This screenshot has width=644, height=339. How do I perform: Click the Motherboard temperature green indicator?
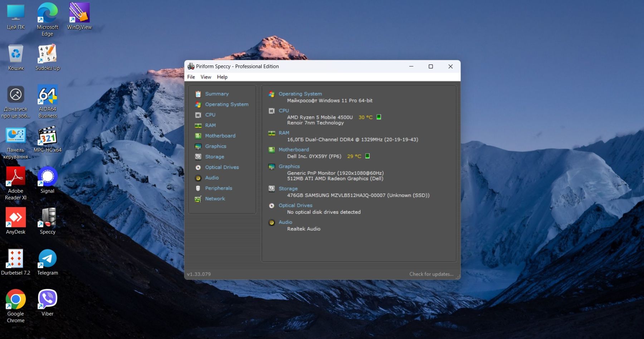pyautogui.click(x=367, y=156)
